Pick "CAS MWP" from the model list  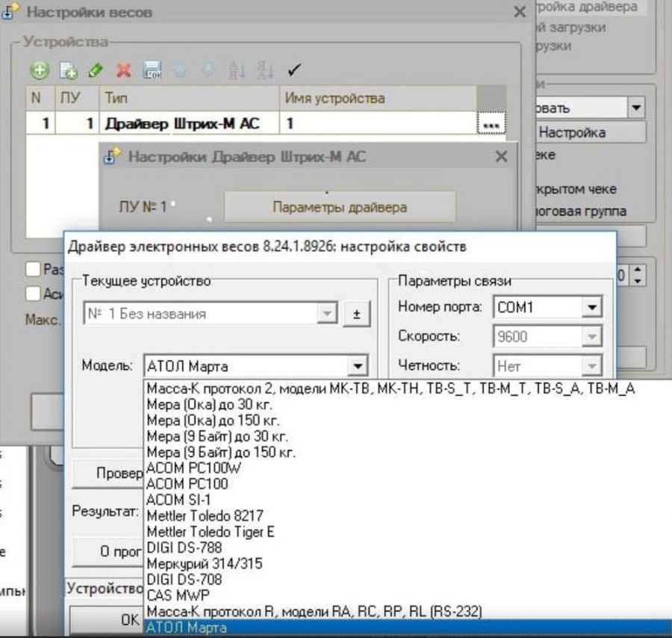[x=407, y=595]
